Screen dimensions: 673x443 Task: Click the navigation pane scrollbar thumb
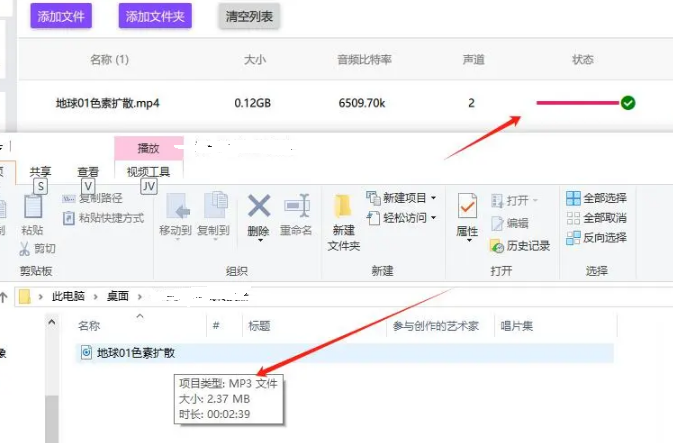pos(52,419)
